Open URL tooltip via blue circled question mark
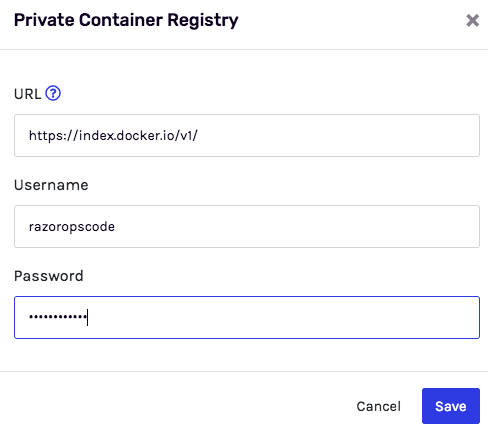The image size is (488, 435). [x=53, y=93]
